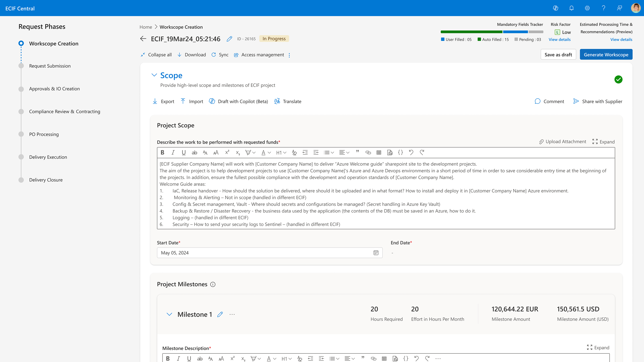Open Delivery Execution phase
644x362 pixels.
[x=48, y=157]
